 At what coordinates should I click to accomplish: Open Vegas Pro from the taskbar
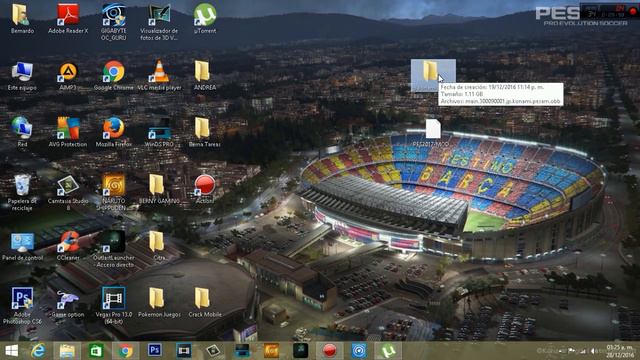click(184, 350)
